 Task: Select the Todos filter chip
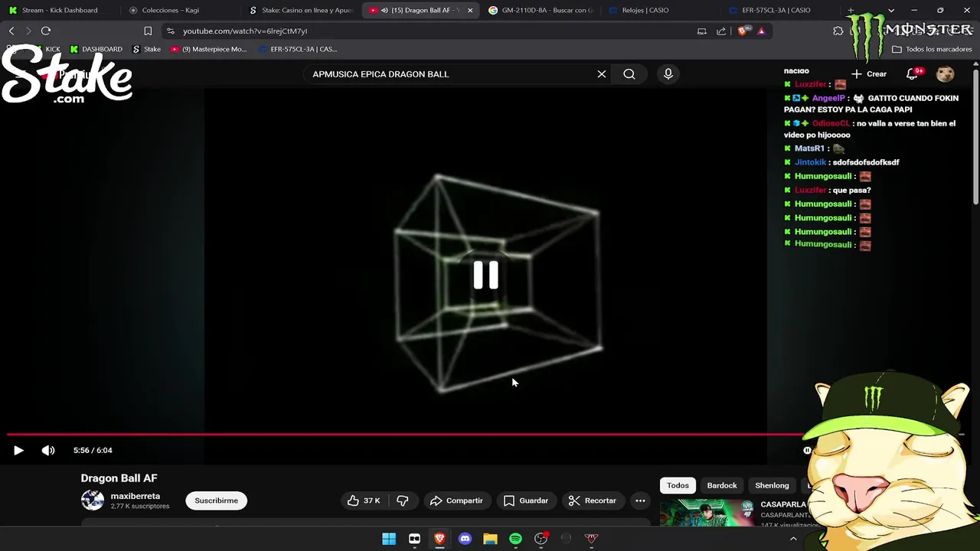coord(678,485)
